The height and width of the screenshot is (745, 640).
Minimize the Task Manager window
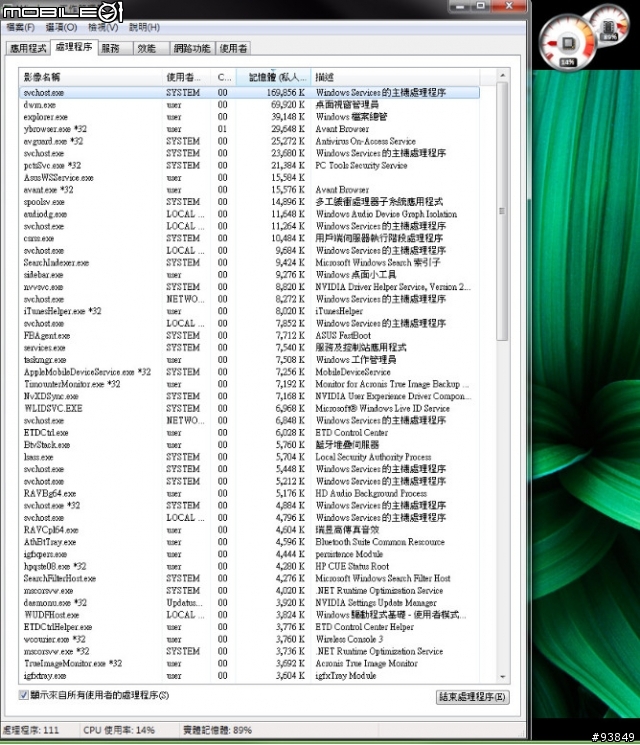coord(459,6)
